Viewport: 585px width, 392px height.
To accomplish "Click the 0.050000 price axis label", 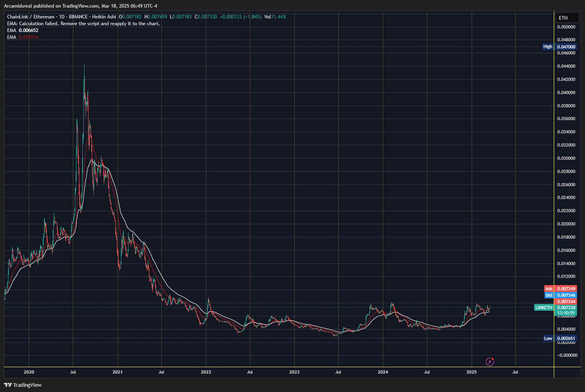I will (x=567, y=27).
